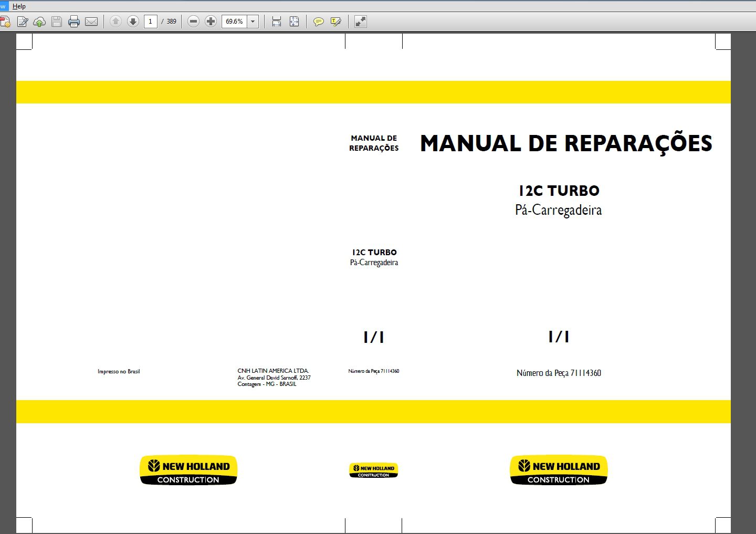Image resolution: width=756 pixels, height=534 pixels.
Task: Select the highlight text tool
Action: (336, 22)
